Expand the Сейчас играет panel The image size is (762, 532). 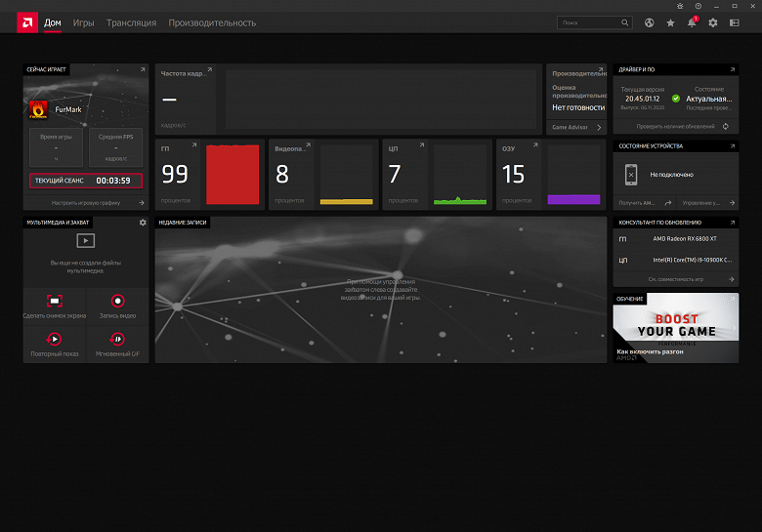pyautogui.click(x=143, y=70)
